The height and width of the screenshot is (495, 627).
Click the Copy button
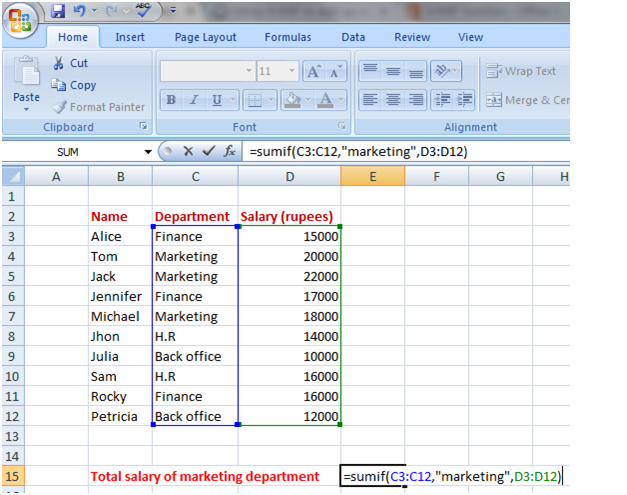[74, 85]
